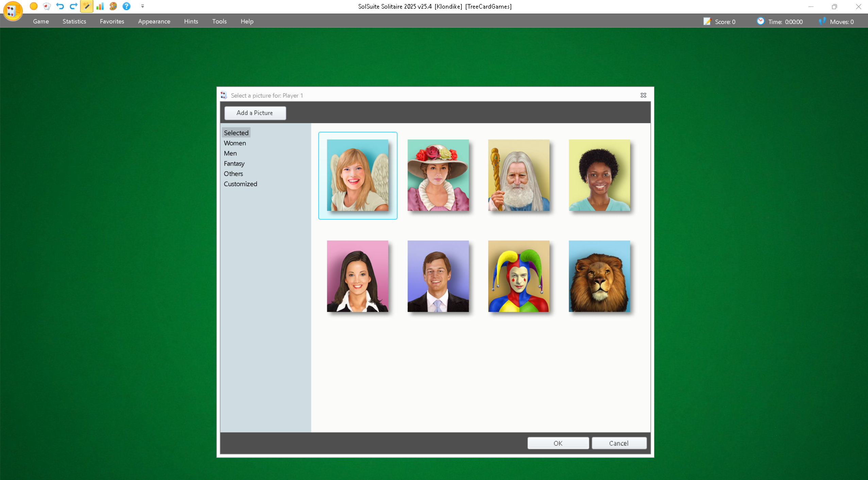
Task: Select the Women category
Action: [x=235, y=143]
